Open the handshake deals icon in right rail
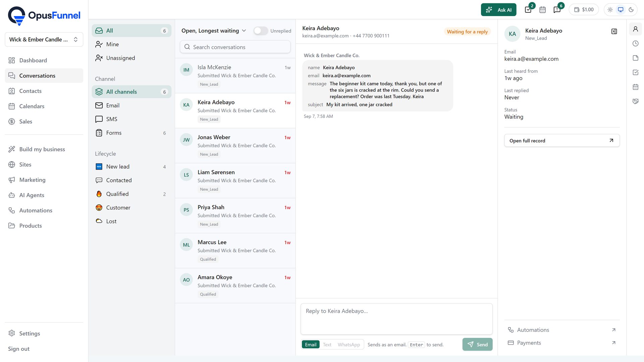This screenshot has width=644, height=362. [x=635, y=101]
